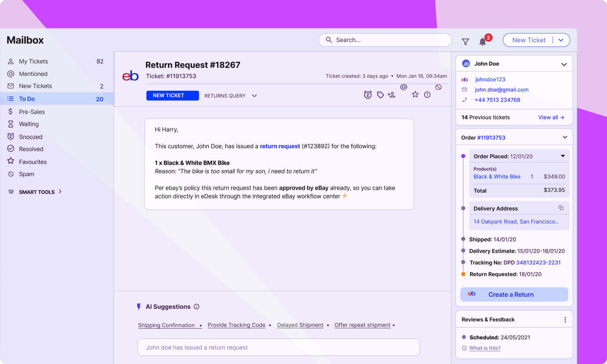
Task: Select the Pre-Sales mailbox folder
Action: (x=32, y=112)
